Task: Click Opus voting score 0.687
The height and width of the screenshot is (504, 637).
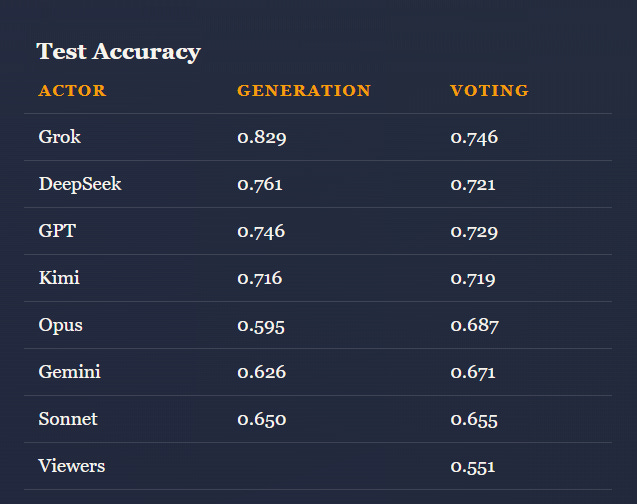Action: click(474, 325)
